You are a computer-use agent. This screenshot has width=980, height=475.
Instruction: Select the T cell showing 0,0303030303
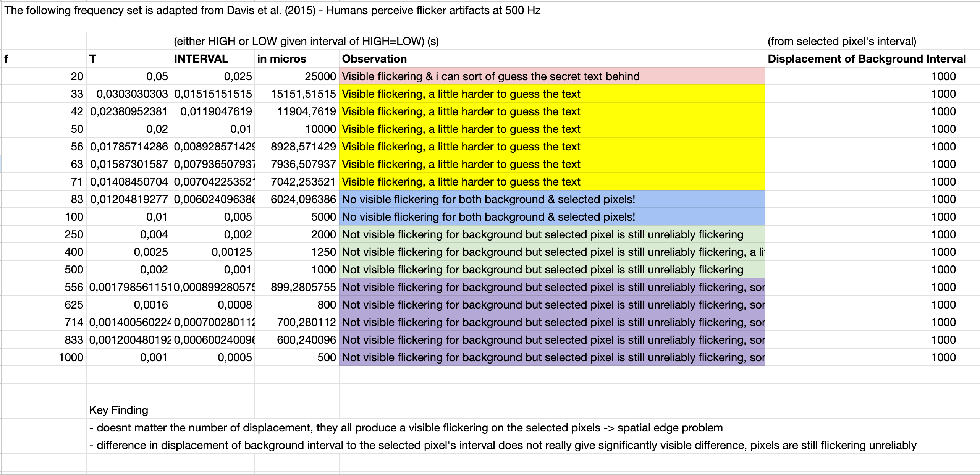point(129,94)
